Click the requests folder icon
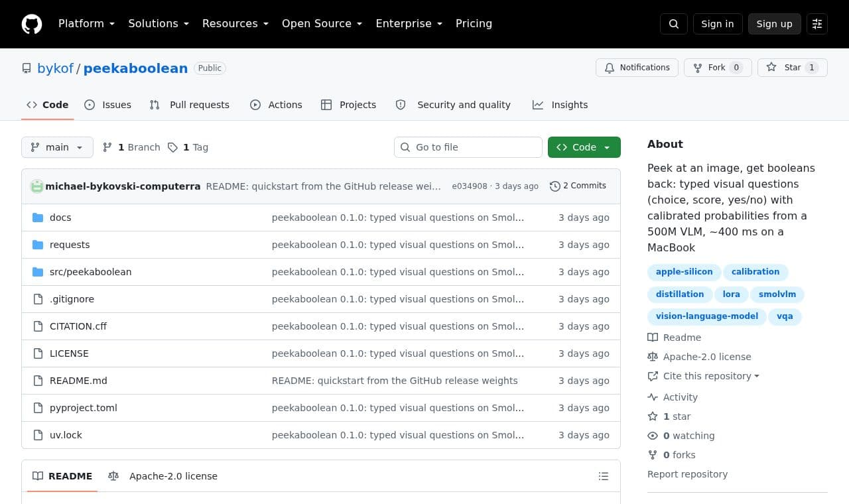Viewport: 849px width, 504px height. (x=38, y=245)
